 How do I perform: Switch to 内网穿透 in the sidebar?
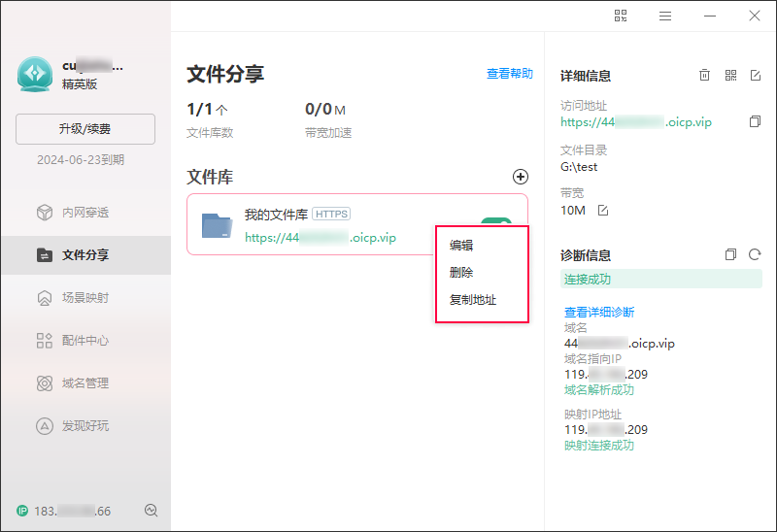(85, 213)
